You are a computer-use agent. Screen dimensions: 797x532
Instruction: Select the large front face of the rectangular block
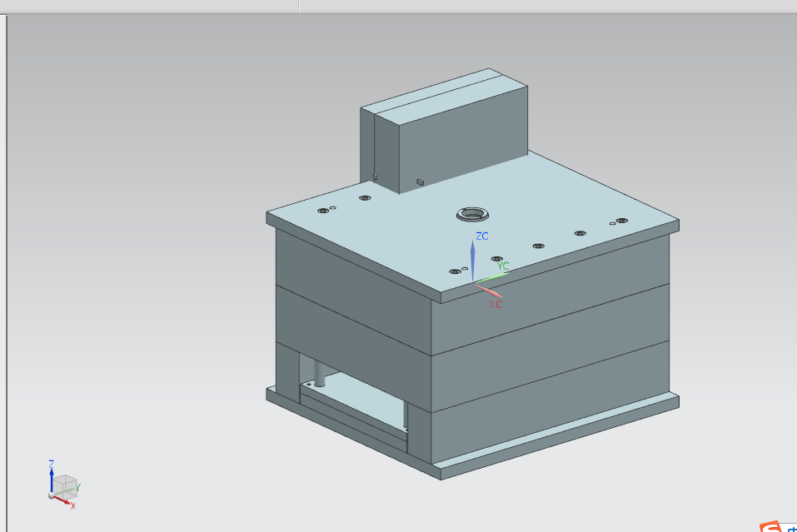[464, 140]
